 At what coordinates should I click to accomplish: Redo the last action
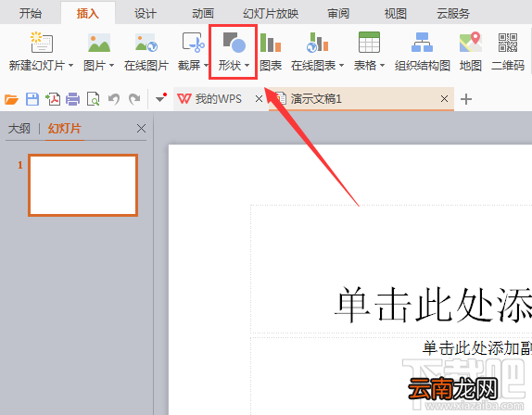(134, 99)
